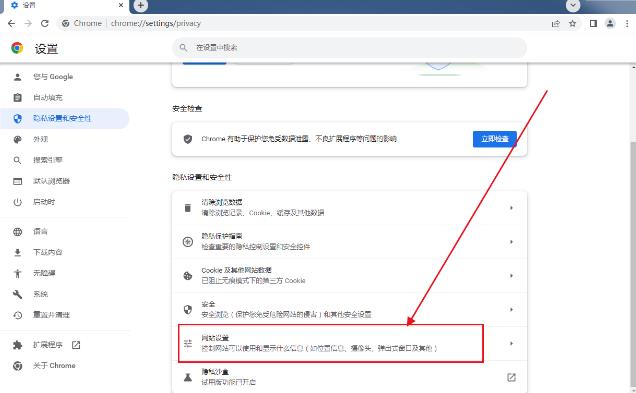Image resolution: width=636 pixels, height=393 pixels.
Task: Click the puzzle icon beside 扩展程序
Action: [x=17, y=345]
